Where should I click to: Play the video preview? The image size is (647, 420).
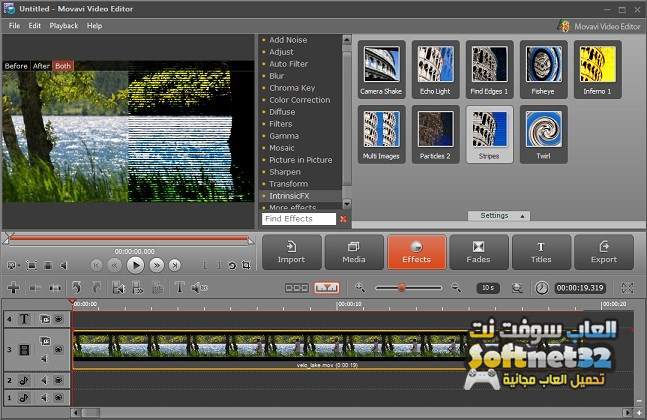(x=135, y=265)
